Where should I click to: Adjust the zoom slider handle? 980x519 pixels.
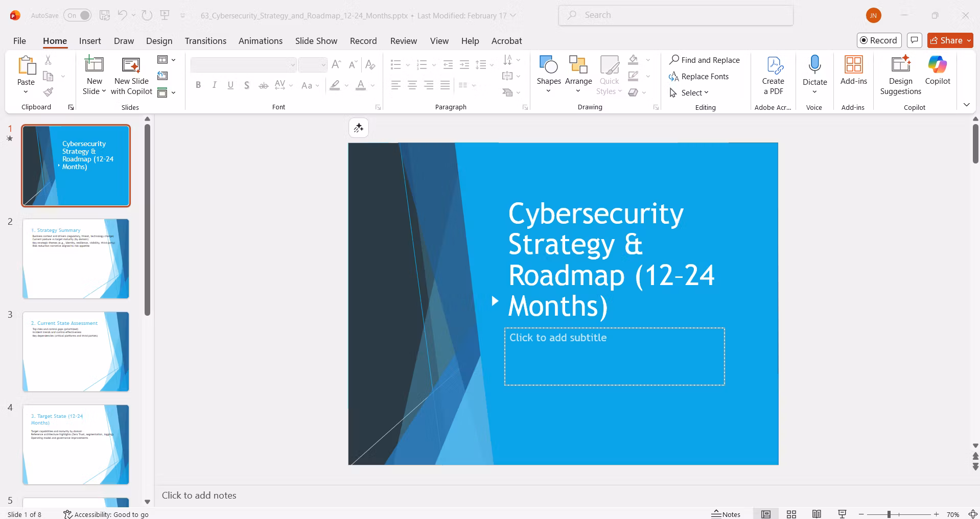tap(889, 514)
